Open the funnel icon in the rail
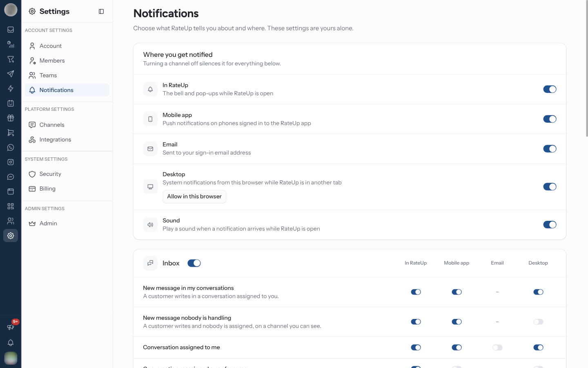Image resolution: width=588 pixels, height=368 pixels. coord(11,59)
